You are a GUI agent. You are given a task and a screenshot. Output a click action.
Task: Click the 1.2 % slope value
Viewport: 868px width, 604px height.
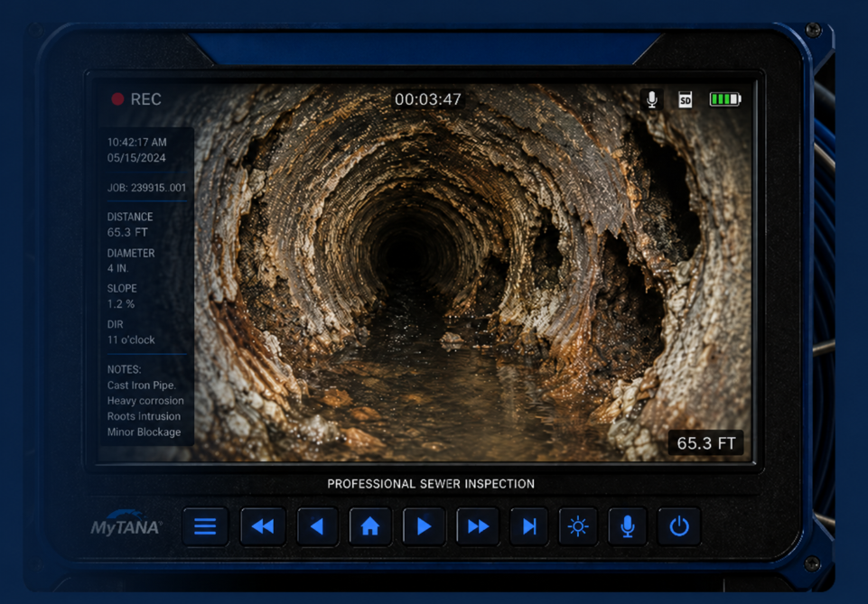tap(121, 303)
